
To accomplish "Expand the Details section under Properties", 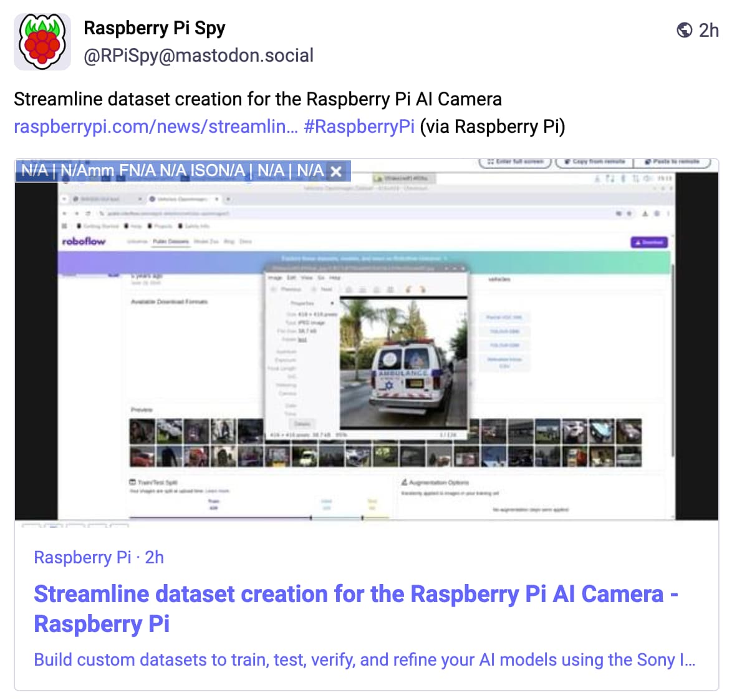I will tap(303, 424).
